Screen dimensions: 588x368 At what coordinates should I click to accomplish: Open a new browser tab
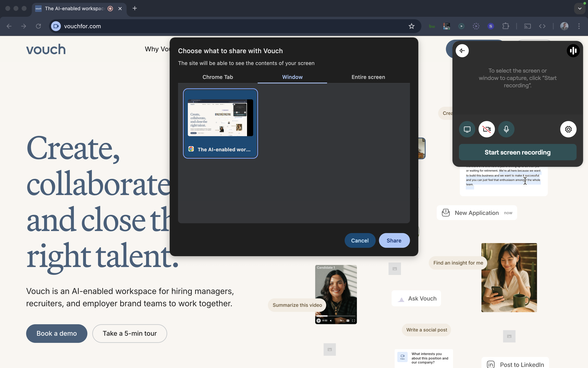(x=135, y=9)
